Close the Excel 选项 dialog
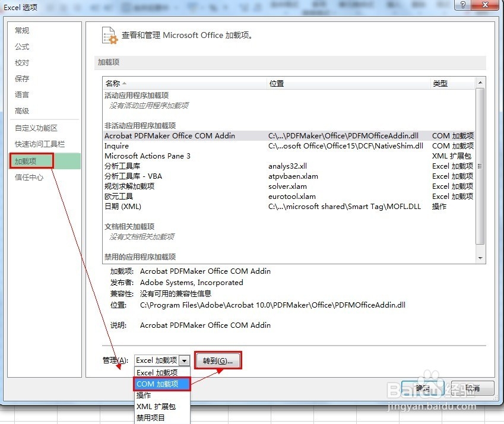The height and width of the screenshot is (424, 504). [x=486, y=5]
